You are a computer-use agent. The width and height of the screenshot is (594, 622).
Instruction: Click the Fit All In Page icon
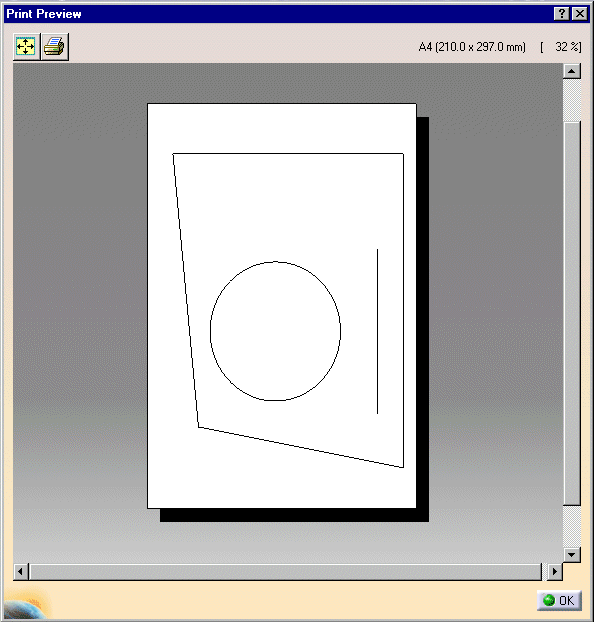[x=26, y=47]
